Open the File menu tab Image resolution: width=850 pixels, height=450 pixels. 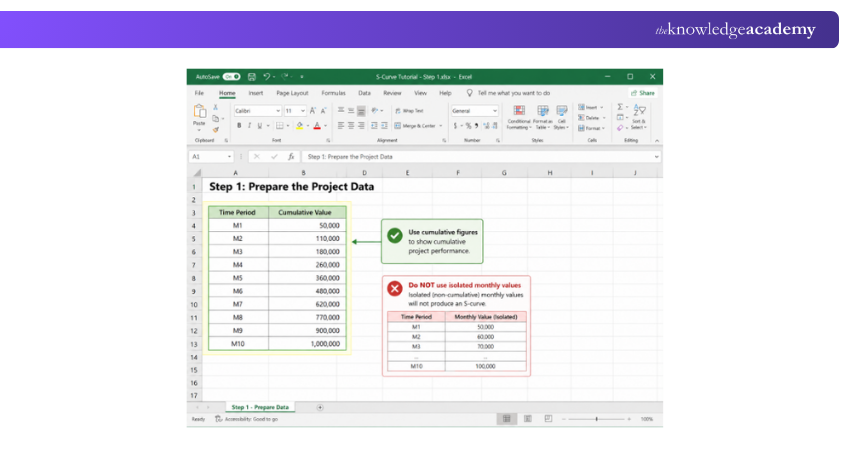(x=199, y=93)
